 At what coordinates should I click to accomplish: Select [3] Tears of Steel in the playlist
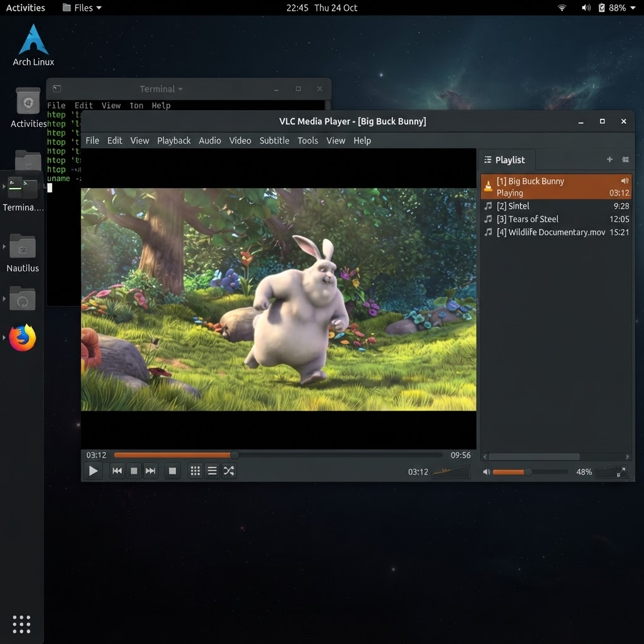coord(556,219)
